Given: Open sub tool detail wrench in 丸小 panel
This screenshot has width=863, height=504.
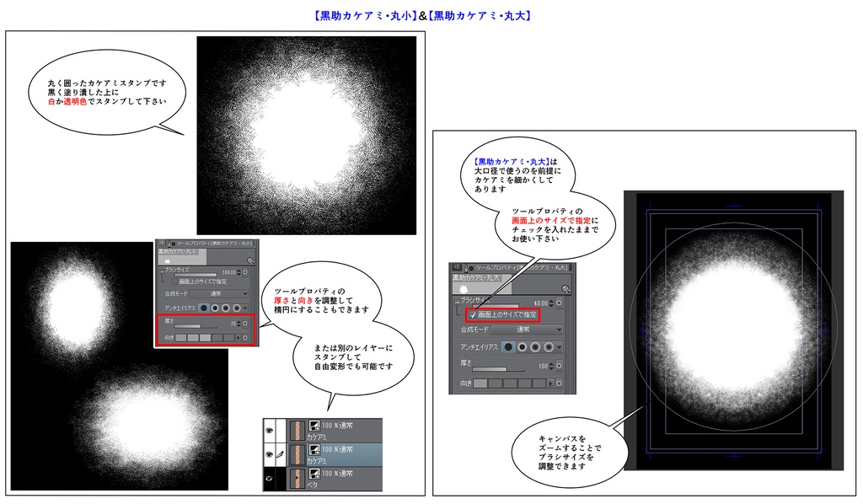Looking at the screenshot, I should coord(251,260).
